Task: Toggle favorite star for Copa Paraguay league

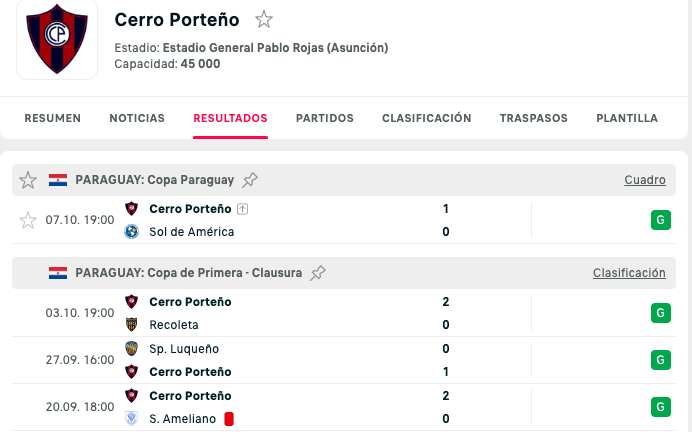Action: (x=28, y=180)
